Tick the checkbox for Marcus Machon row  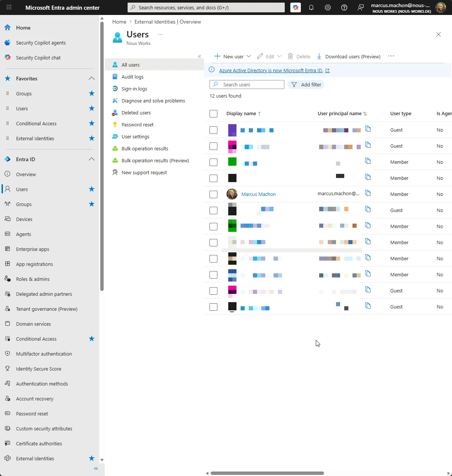click(214, 194)
